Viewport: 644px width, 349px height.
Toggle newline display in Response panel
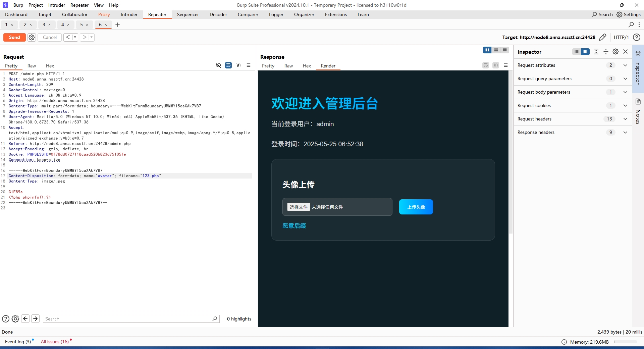point(496,65)
